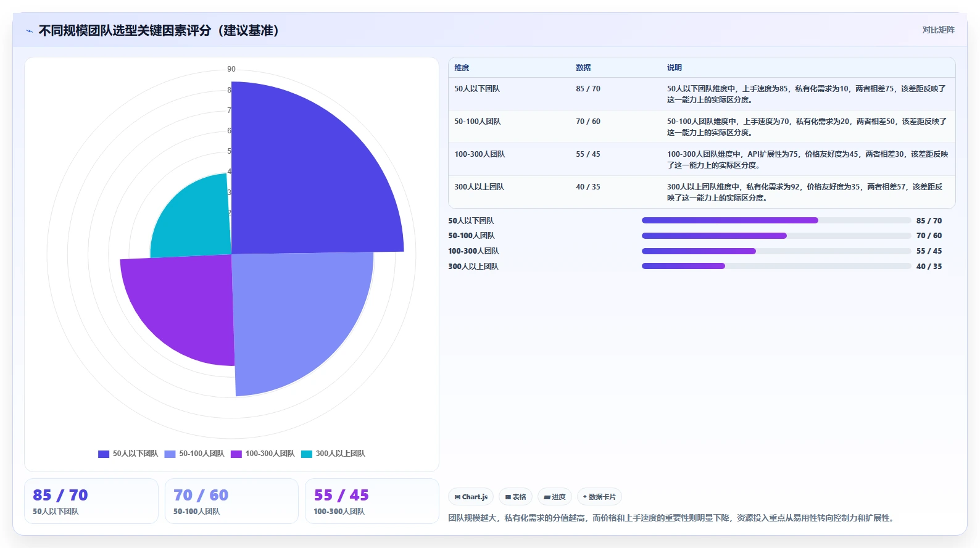Toggle 100-300人团队 legend swatch
The width and height of the screenshot is (980, 548).
[x=236, y=454]
